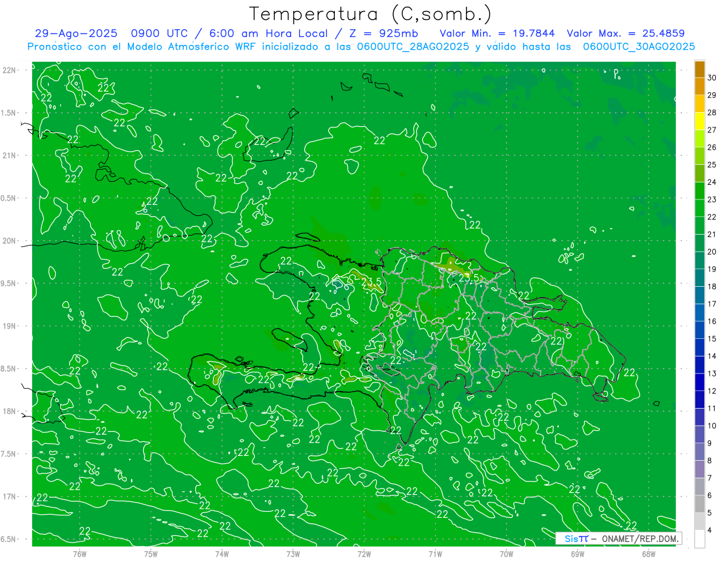Click the 75W longitude axis label
Image resolution: width=728 pixels, height=562 pixels.
click(150, 554)
